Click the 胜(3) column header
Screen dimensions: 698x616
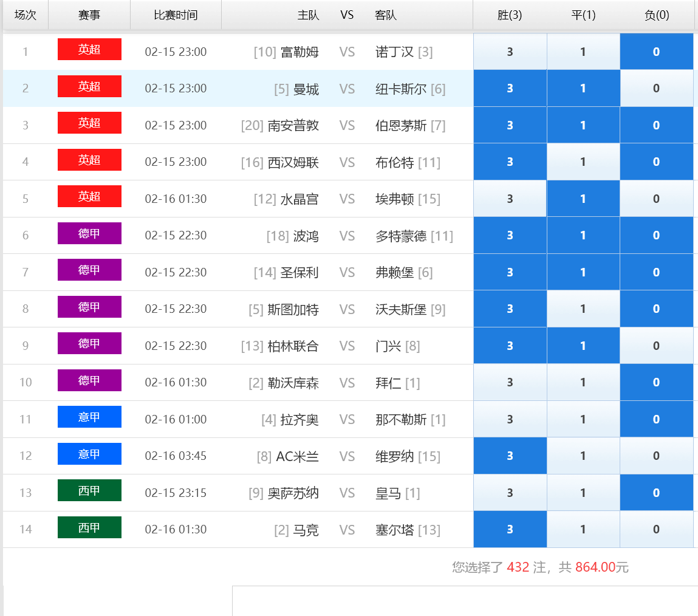[x=510, y=15]
